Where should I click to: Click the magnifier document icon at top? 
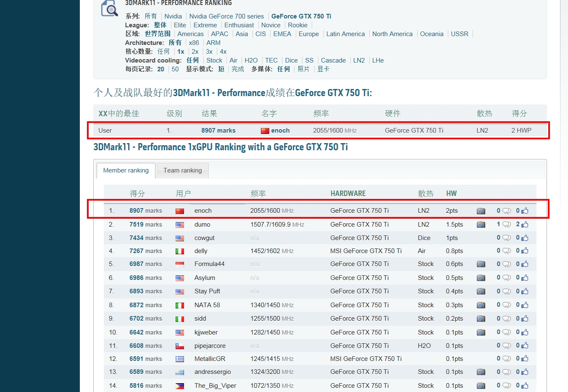tap(109, 8)
